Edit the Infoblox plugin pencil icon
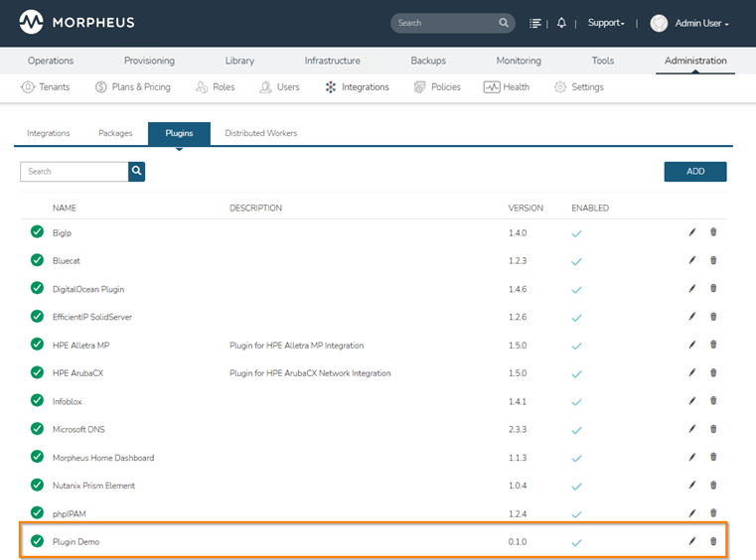 click(691, 400)
